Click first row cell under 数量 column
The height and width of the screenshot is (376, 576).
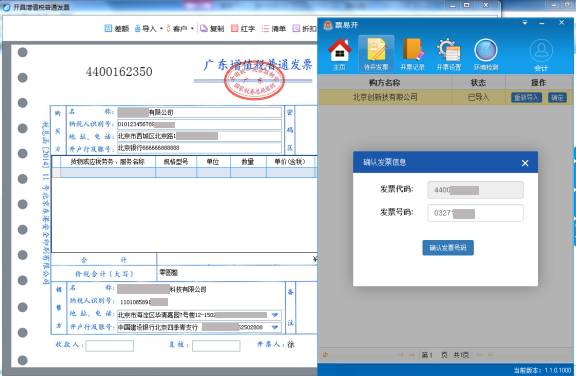(248, 173)
